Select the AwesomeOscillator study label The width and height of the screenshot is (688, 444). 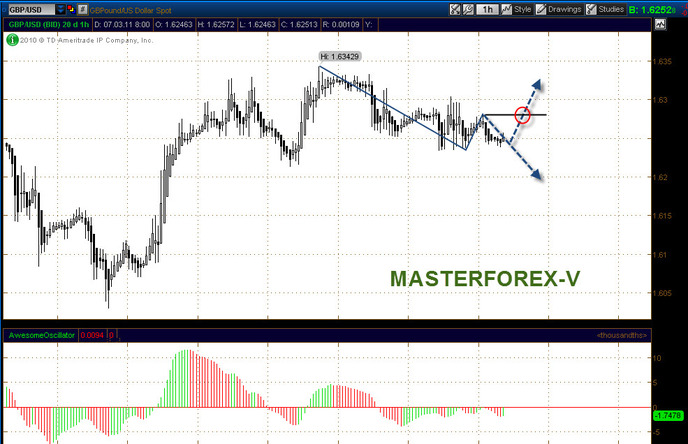42,335
